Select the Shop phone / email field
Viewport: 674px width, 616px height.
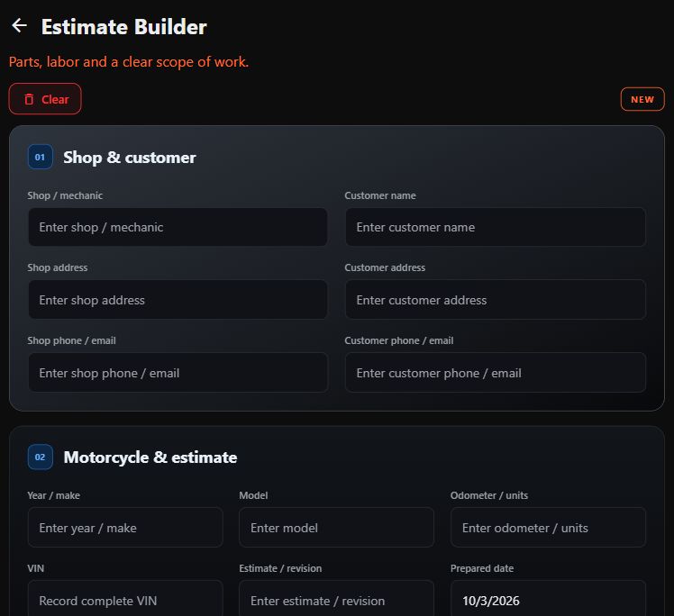coord(178,373)
